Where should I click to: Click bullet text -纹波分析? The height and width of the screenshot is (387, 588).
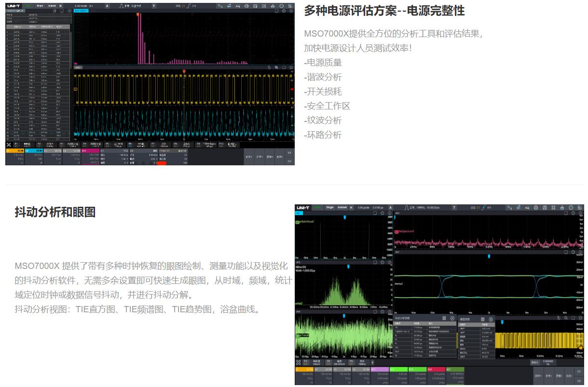point(323,120)
